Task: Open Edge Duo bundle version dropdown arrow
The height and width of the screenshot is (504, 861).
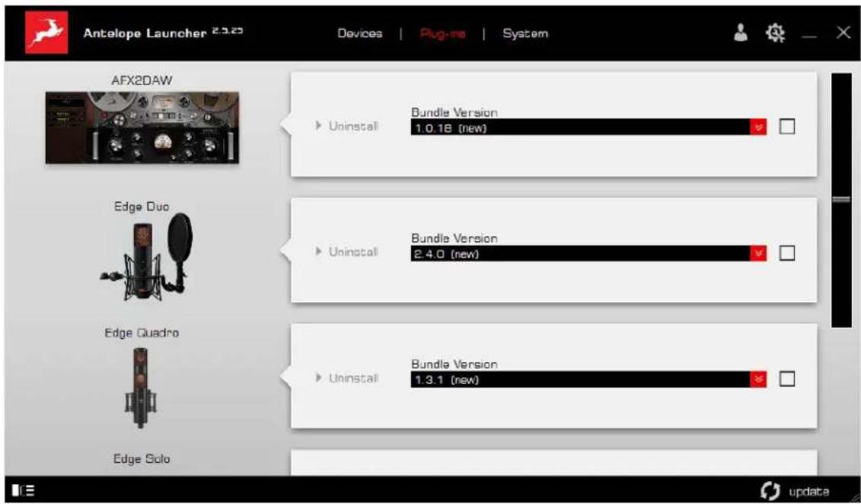Action: 758,254
